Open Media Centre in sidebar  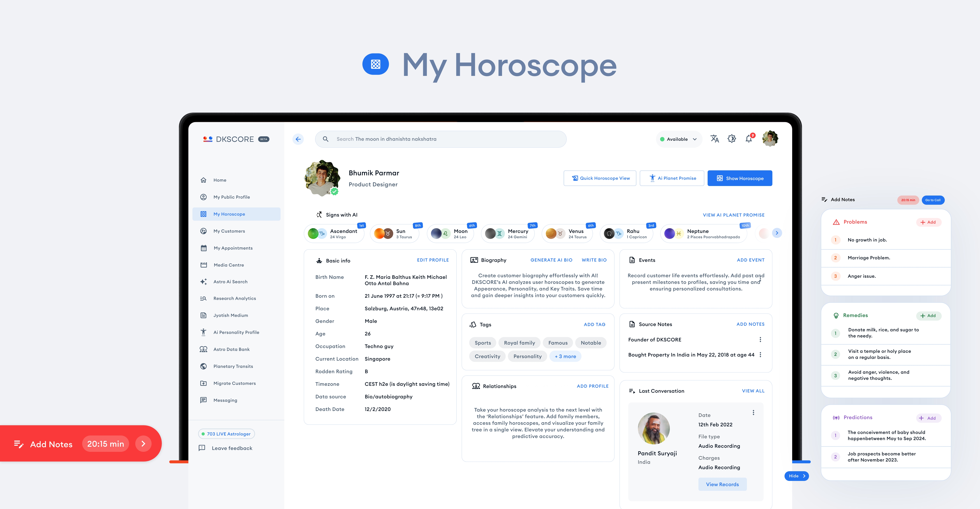[x=228, y=265]
